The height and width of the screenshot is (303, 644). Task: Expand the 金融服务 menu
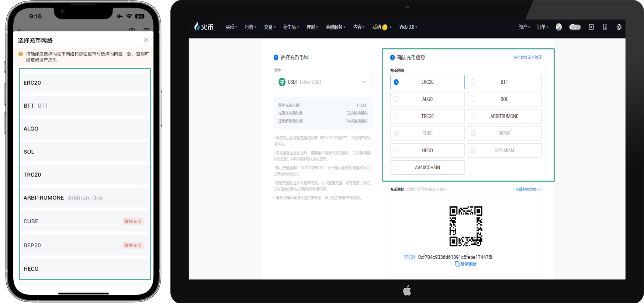click(x=336, y=27)
